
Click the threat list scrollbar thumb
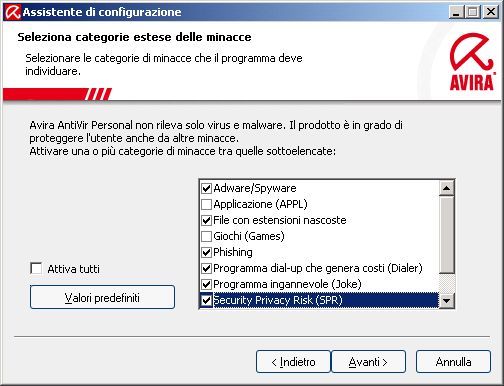(447, 235)
